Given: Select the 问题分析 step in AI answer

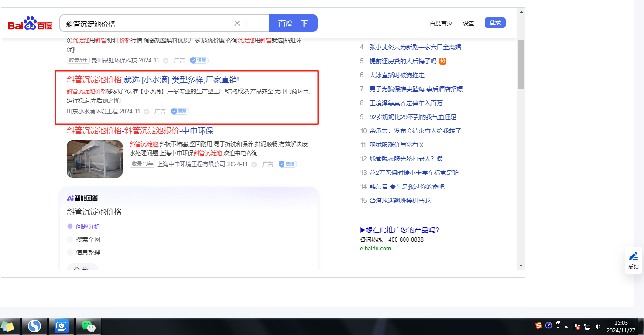Looking at the screenshot, I should point(88,226).
